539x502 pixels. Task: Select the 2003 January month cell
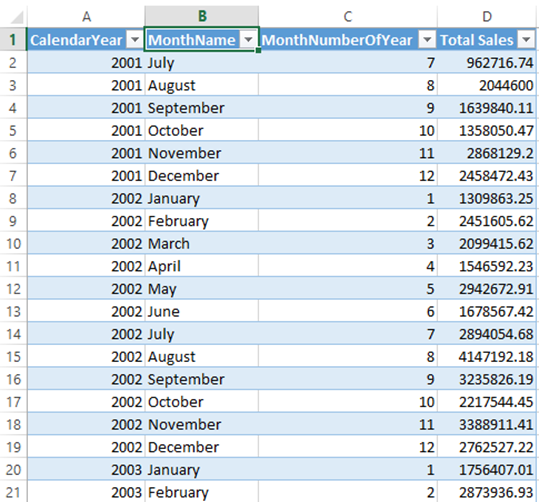pyautogui.click(x=202, y=470)
